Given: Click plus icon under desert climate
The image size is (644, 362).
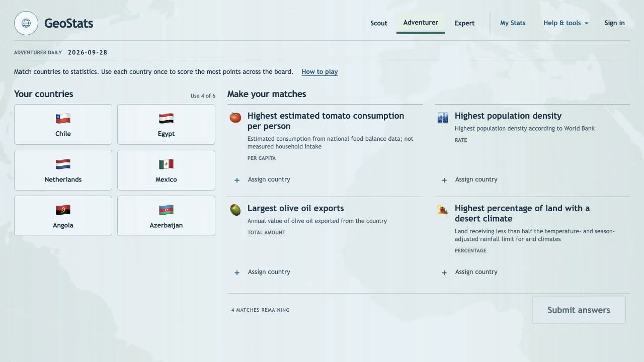Looking at the screenshot, I should click(x=444, y=273).
